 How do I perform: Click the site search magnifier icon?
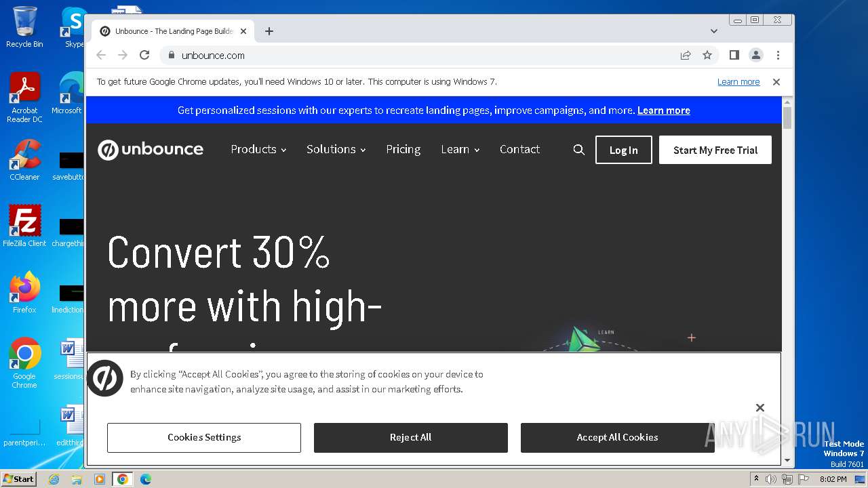tap(578, 150)
